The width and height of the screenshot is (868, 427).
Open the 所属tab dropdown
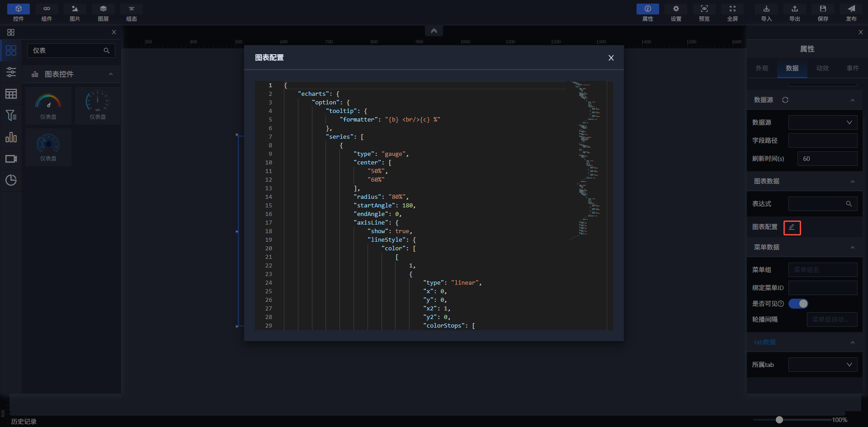tap(822, 365)
